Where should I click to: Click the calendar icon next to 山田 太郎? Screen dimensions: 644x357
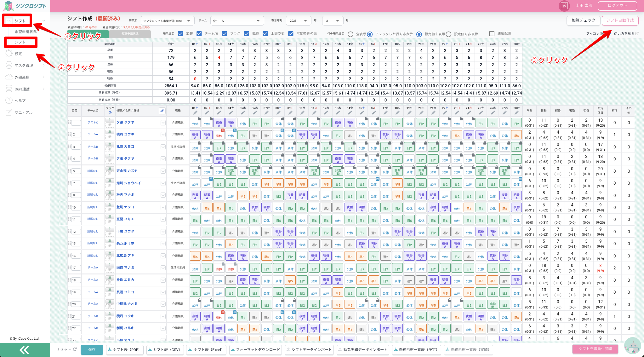coord(564,6)
